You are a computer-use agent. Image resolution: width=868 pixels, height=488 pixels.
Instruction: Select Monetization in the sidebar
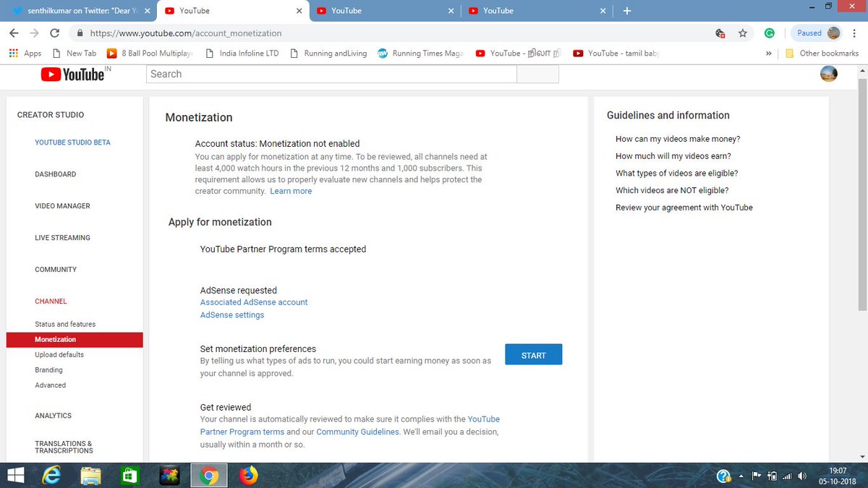click(75, 339)
